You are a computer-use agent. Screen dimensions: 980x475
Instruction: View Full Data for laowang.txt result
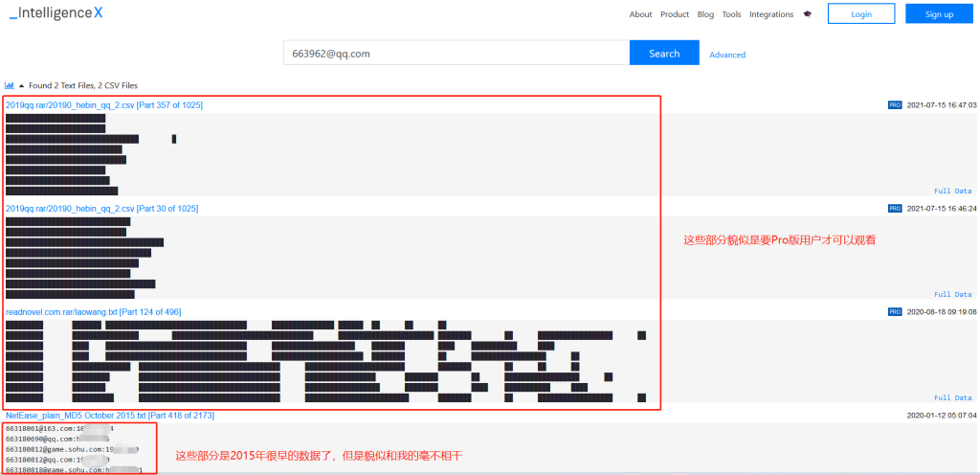(953, 397)
